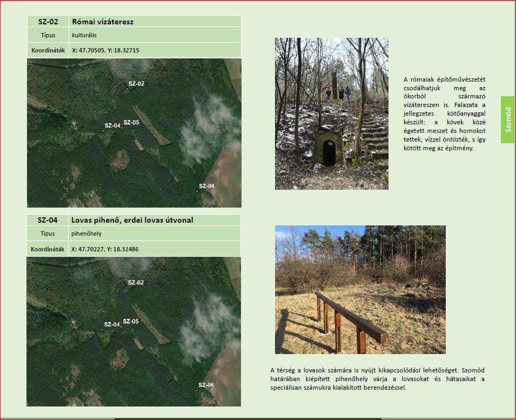Image resolution: width=516 pixels, height=420 pixels.
Task: Click the title 'Római vízáteresz'
Action: [103, 22]
